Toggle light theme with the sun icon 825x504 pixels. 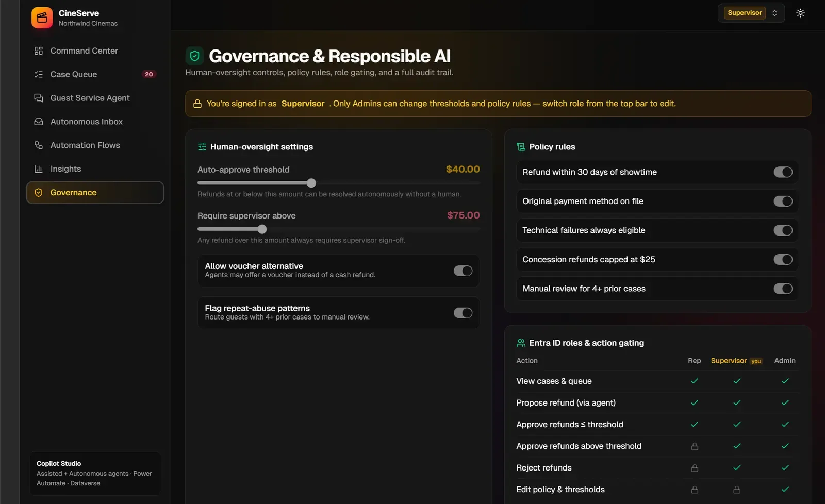800,13
